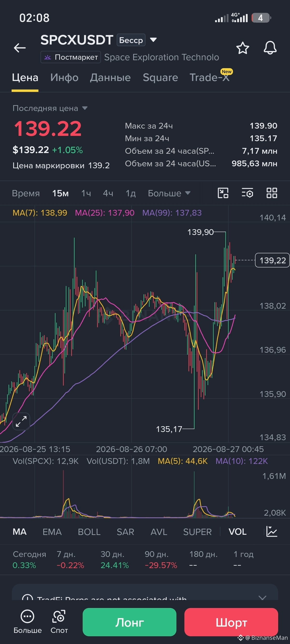Image resolution: width=290 pixels, height=644 pixels.
Task: Dismiss the TradFi Perps notice
Action: 262,598
